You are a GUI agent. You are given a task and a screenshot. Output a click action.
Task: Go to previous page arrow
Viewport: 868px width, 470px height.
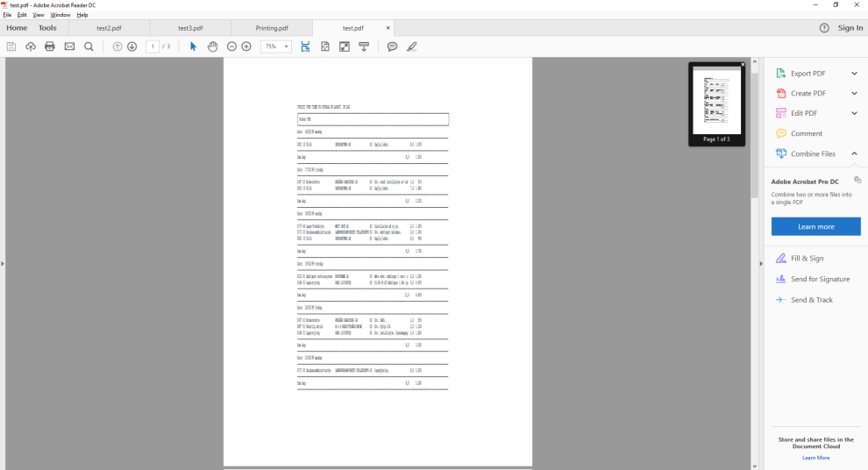pos(117,46)
